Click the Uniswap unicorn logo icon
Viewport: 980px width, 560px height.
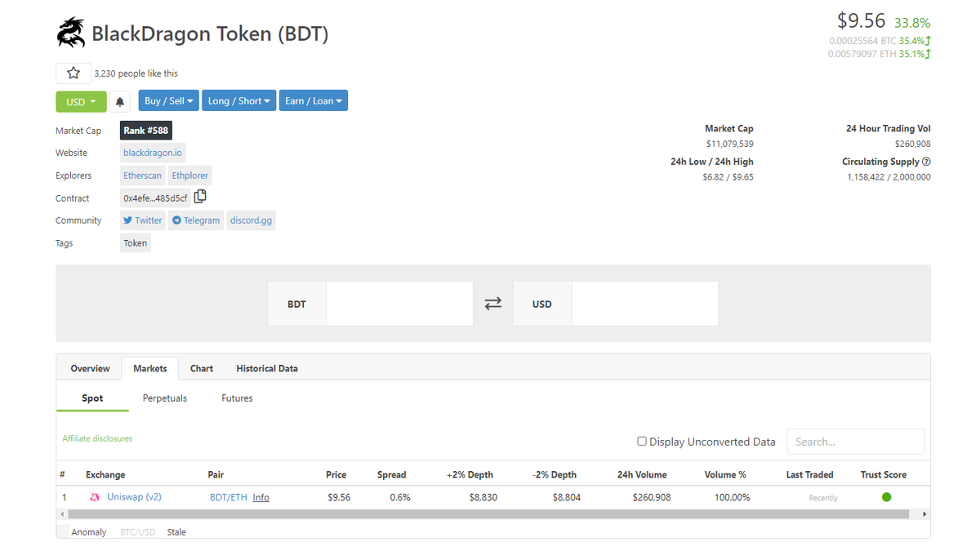[x=95, y=497]
